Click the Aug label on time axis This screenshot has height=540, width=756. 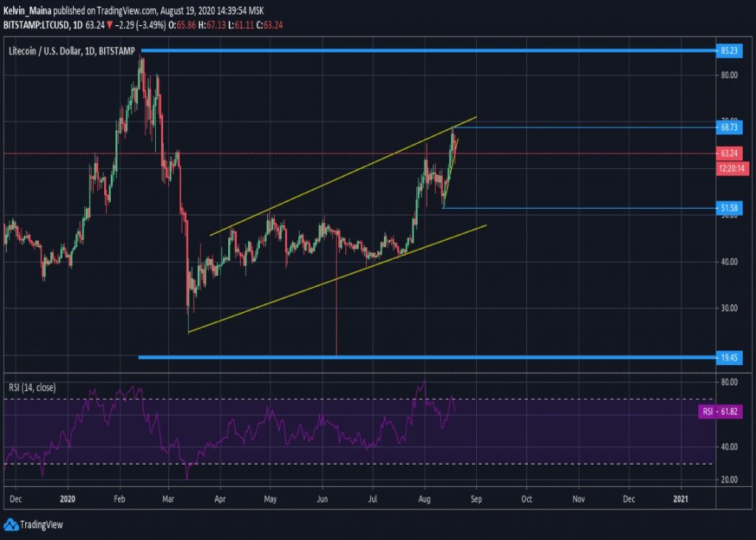click(425, 499)
